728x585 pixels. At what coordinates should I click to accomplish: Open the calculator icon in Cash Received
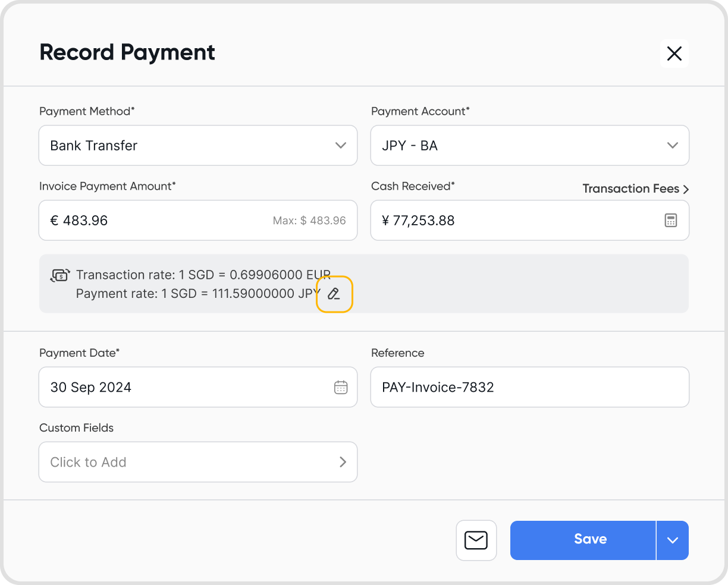coord(671,221)
